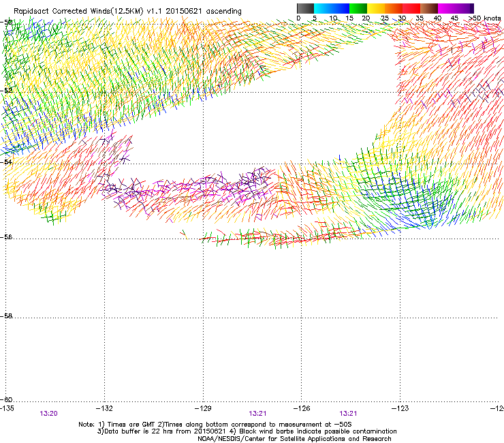Image resolution: width=504 pixels, height=443 pixels.
Task: Select the yellow 20-25 knots color segment
Action: [376, 8]
